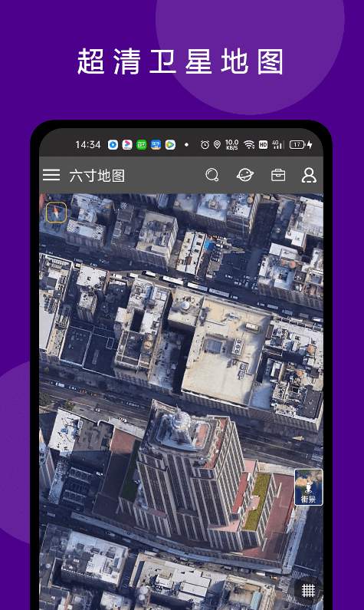Tap the HD indicator icon

(x=263, y=145)
